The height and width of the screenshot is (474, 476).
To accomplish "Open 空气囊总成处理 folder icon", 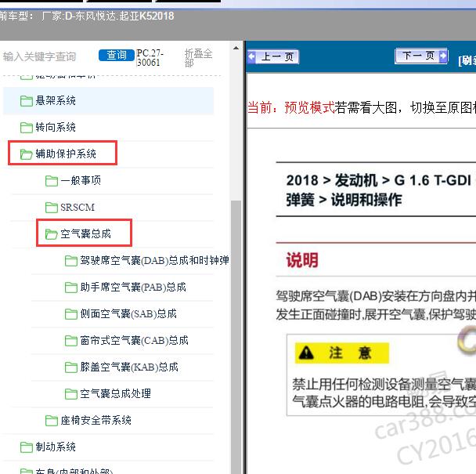I will coord(71,394).
